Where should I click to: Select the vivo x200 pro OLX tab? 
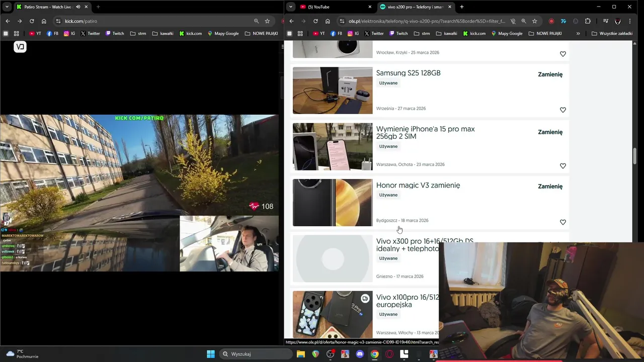coord(416,7)
